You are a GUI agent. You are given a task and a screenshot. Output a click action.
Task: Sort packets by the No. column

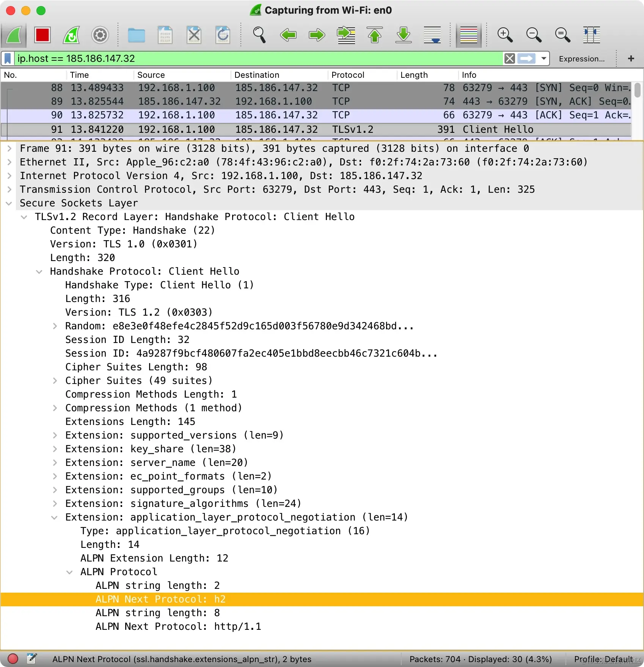pyautogui.click(x=34, y=75)
